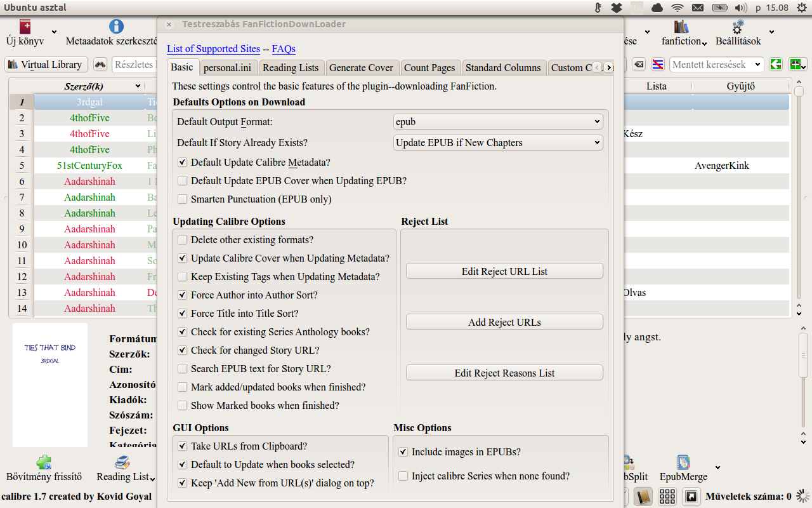Open the List of Supported Sites link

tap(213, 49)
